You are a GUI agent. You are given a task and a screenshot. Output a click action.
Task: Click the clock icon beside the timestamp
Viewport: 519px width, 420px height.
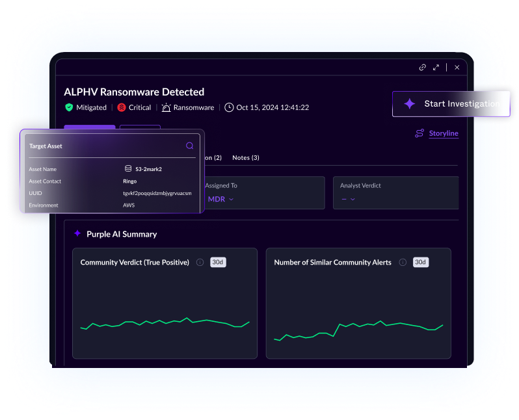click(229, 107)
